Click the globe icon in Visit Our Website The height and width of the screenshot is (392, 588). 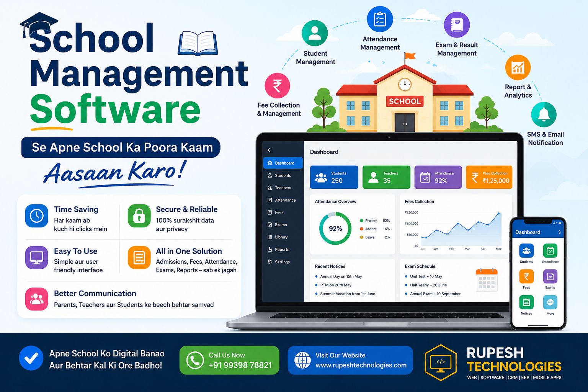(302, 360)
